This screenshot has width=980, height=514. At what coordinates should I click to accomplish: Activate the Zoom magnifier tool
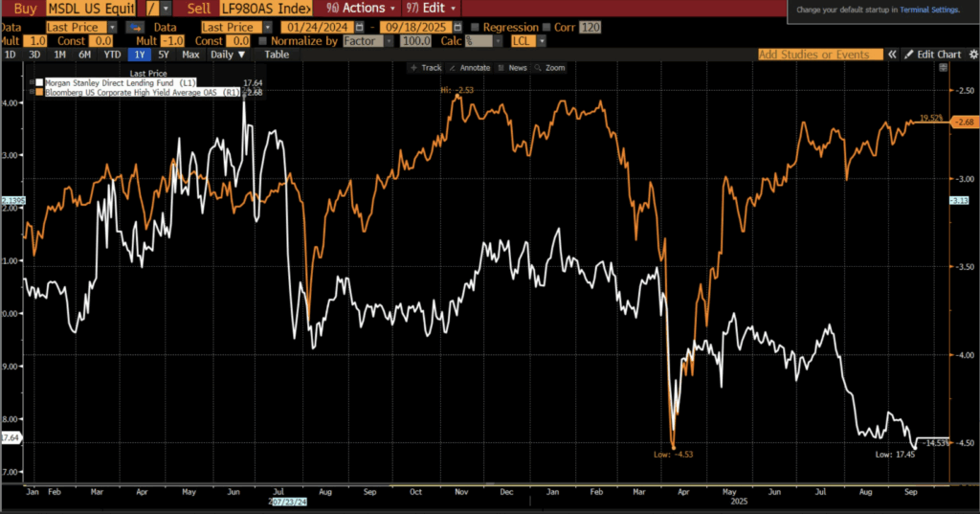point(550,68)
